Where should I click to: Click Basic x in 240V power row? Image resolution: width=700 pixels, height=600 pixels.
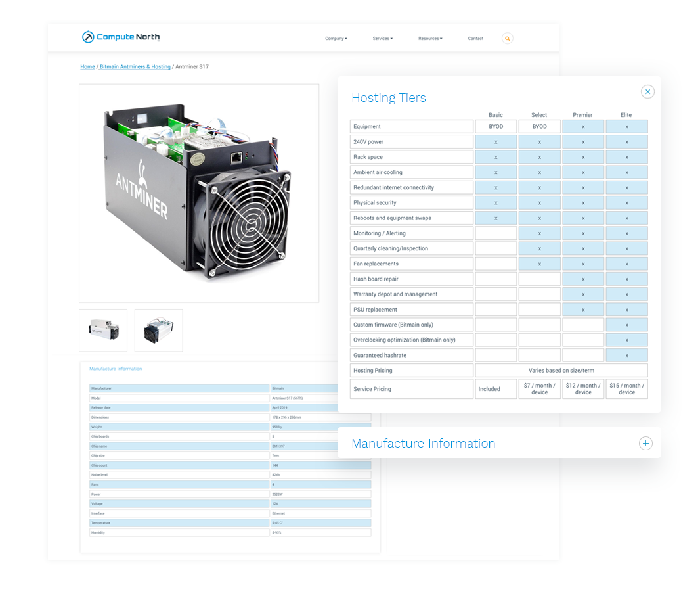496,142
